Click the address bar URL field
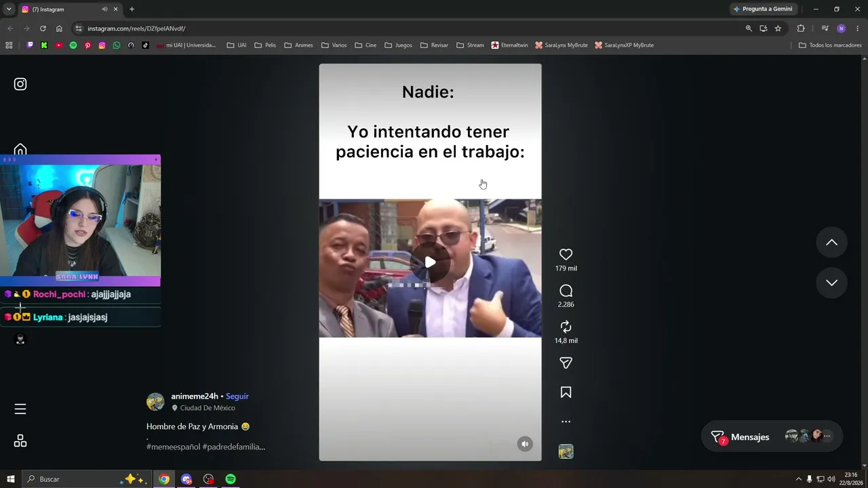868x488 pixels. coord(407,28)
